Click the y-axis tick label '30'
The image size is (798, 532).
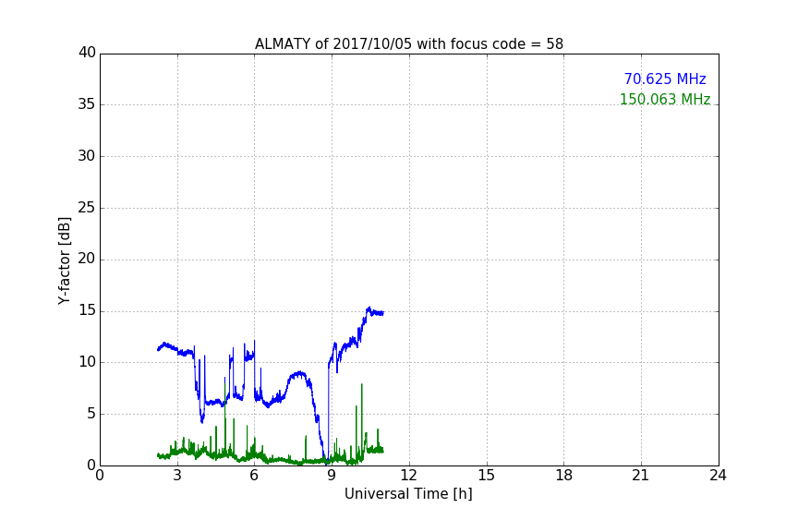(87, 156)
